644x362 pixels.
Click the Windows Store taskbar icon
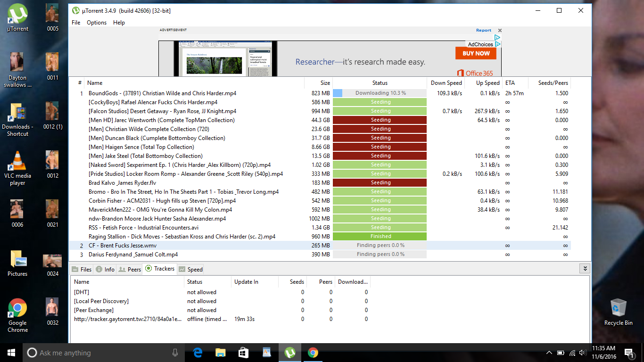tap(243, 353)
